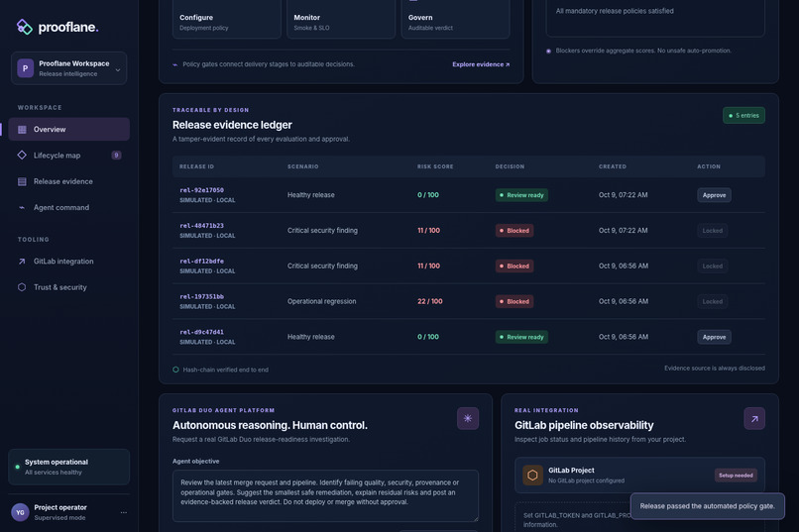
Task: Click release ID rel-92e17050
Action: tap(202, 190)
